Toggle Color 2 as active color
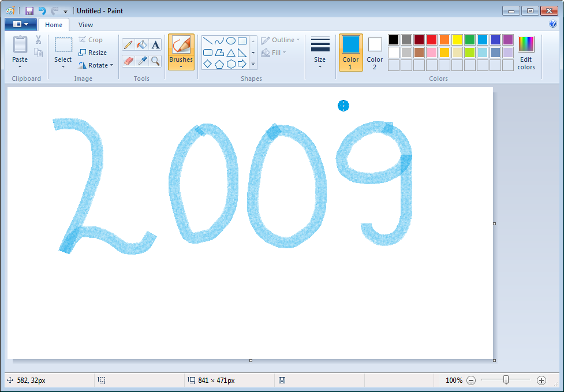 (x=375, y=53)
